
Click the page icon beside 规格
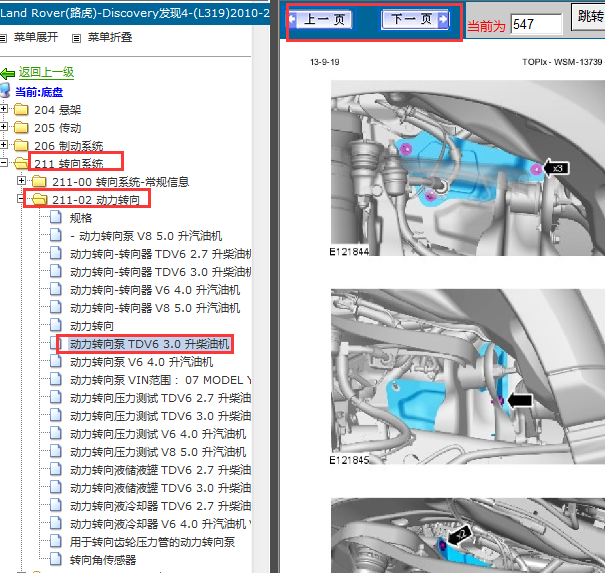[56, 217]
